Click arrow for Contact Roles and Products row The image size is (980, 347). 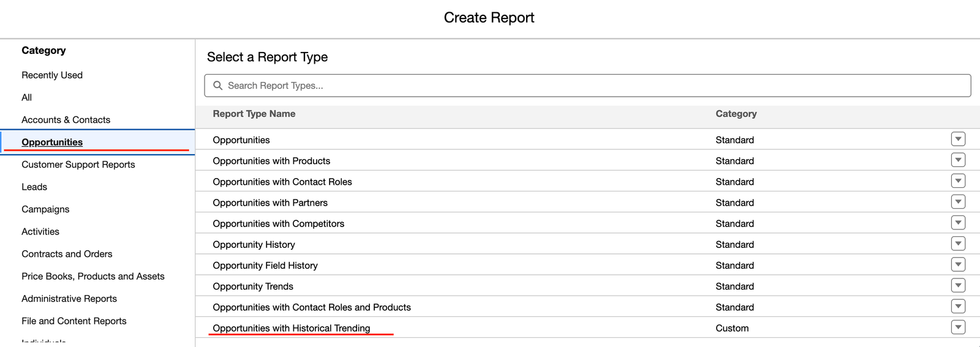point(958,307)
